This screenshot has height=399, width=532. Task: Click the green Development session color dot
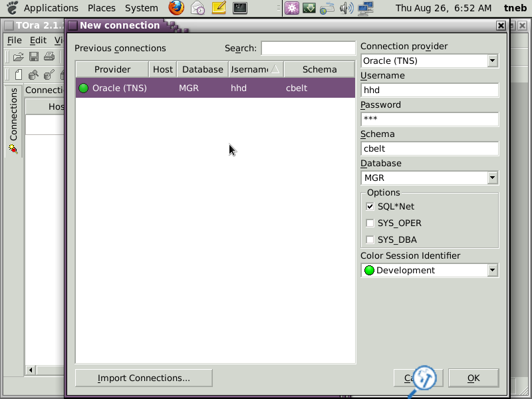pyautogui.click(x=370, y=270)
